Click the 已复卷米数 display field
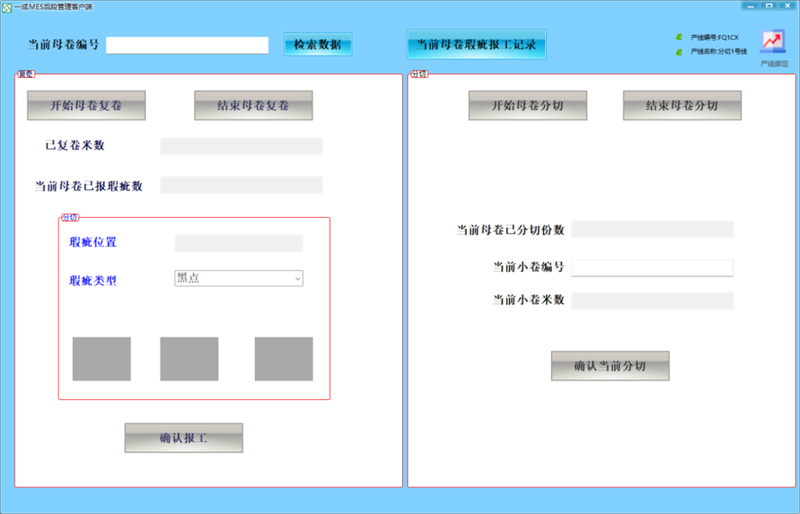 pos(241,146)
